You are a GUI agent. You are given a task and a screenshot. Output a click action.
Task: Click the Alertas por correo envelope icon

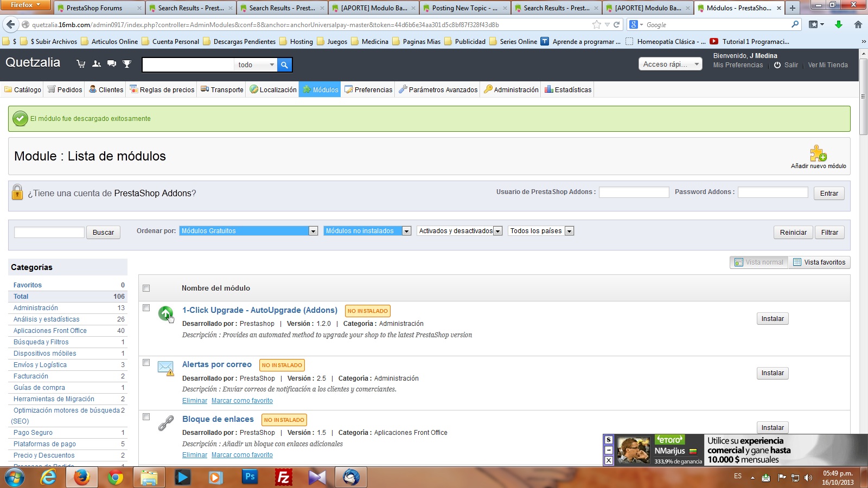(x=165, y=368)
